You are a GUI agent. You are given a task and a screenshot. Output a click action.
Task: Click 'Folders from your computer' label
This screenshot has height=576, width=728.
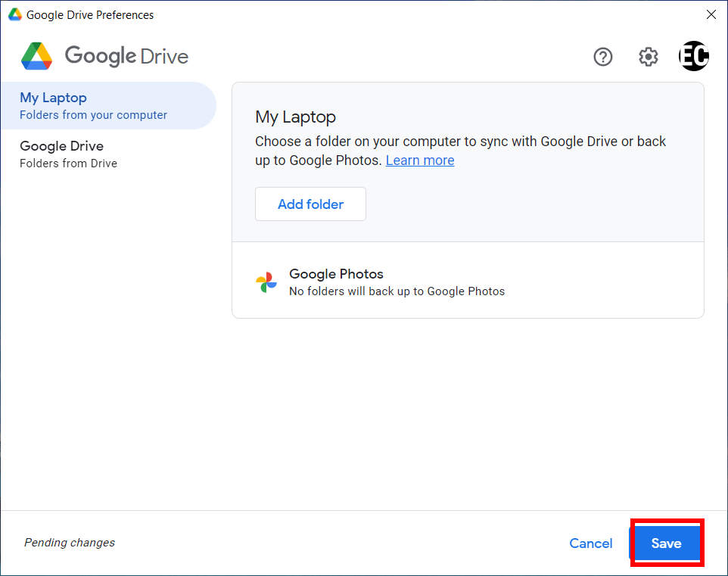pyautogui.click(x=92, y=114)
